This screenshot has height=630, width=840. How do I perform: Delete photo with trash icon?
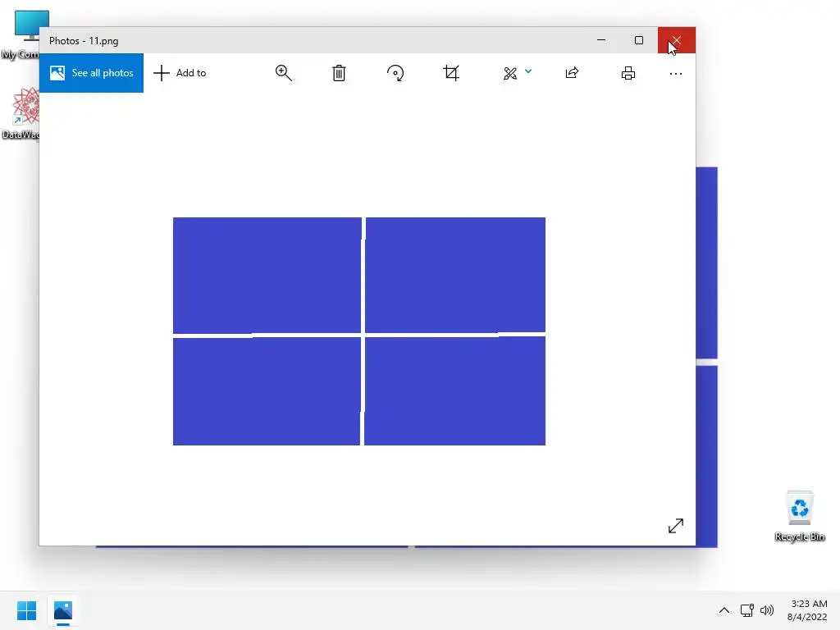point(339,73)
